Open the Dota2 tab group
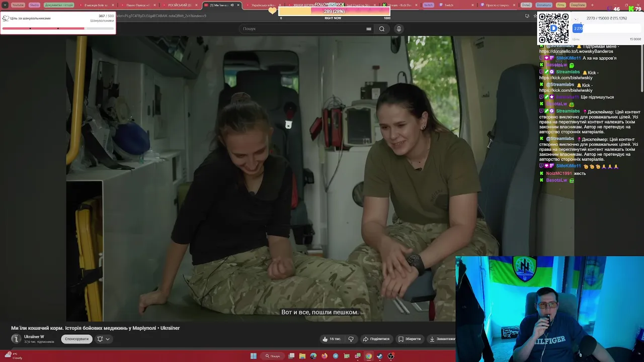The height and width of the screenshot is (362, 644). click(x=526, y=5)
